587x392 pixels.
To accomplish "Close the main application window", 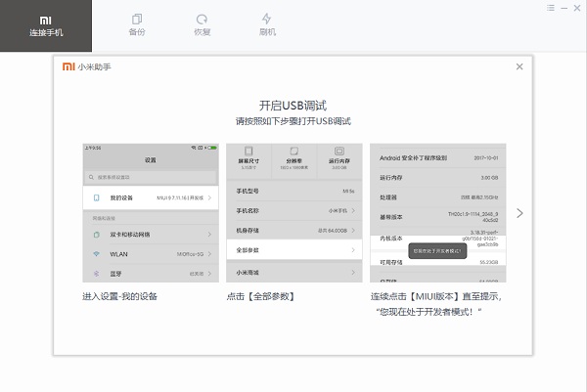I will point(577,8).
